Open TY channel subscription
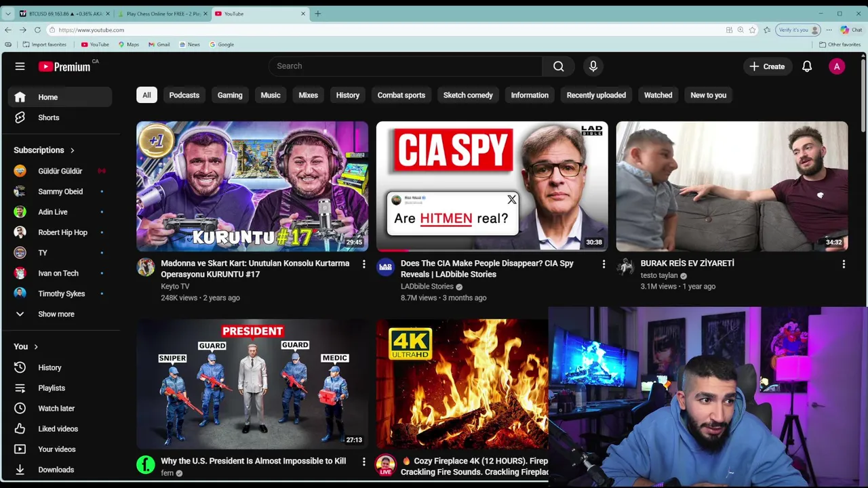868x488 pixels. click(x=60, y=252)
